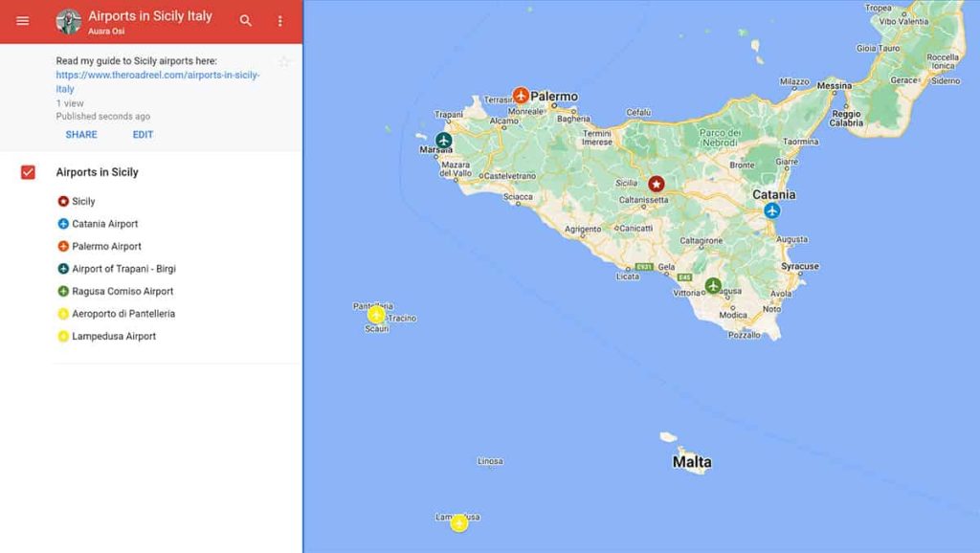This screenshot has height=553, width=980.
Task: Click the Taormina label on the map
Action: [x=801, y=142]
